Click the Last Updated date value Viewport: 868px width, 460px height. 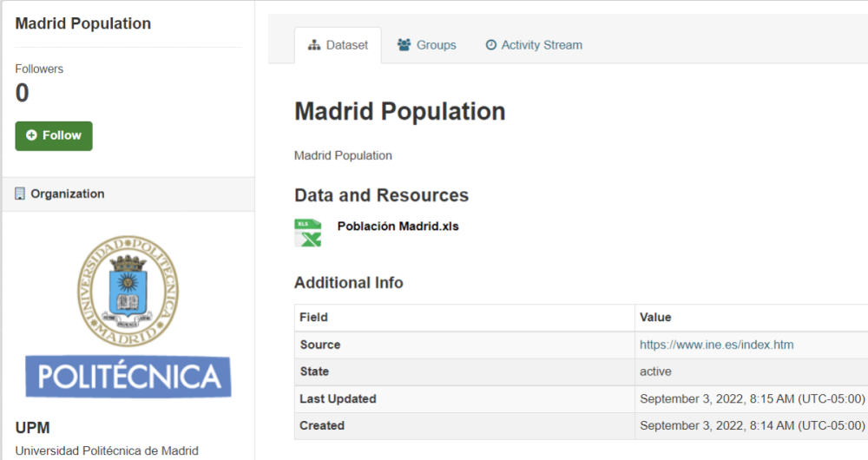(x=752, y=398)
